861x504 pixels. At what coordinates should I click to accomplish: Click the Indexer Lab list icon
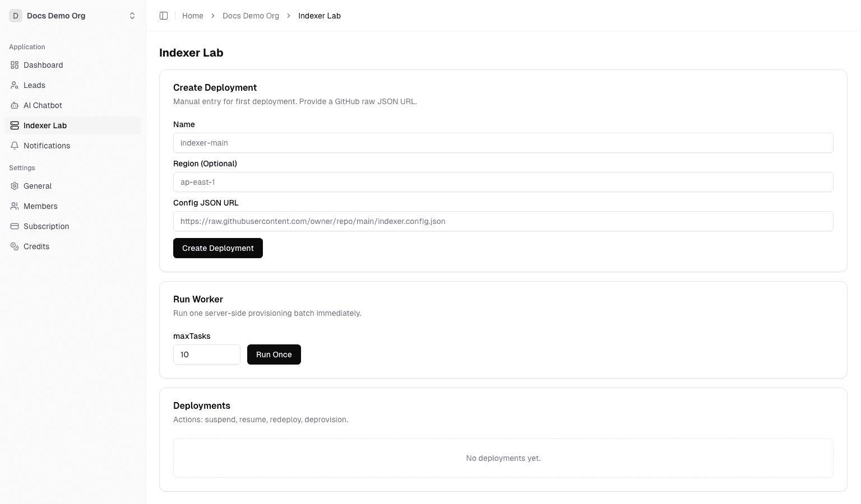coord(15,125)
